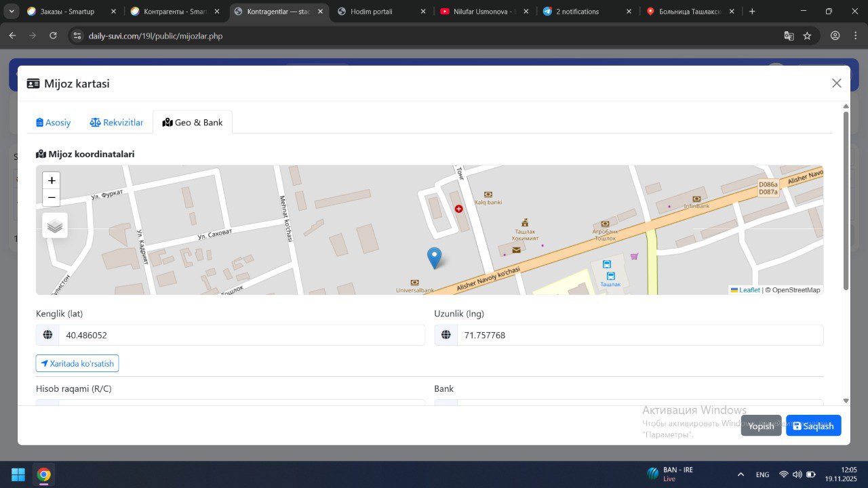Open the map layers control
The width and height of the screenshot is (868, 488).
click(x=55, y=226)
